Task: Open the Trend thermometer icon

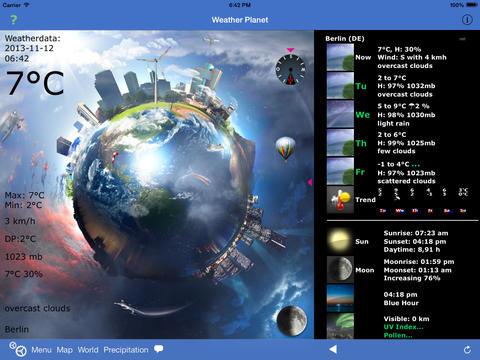Action: click(x=340, y=199)
